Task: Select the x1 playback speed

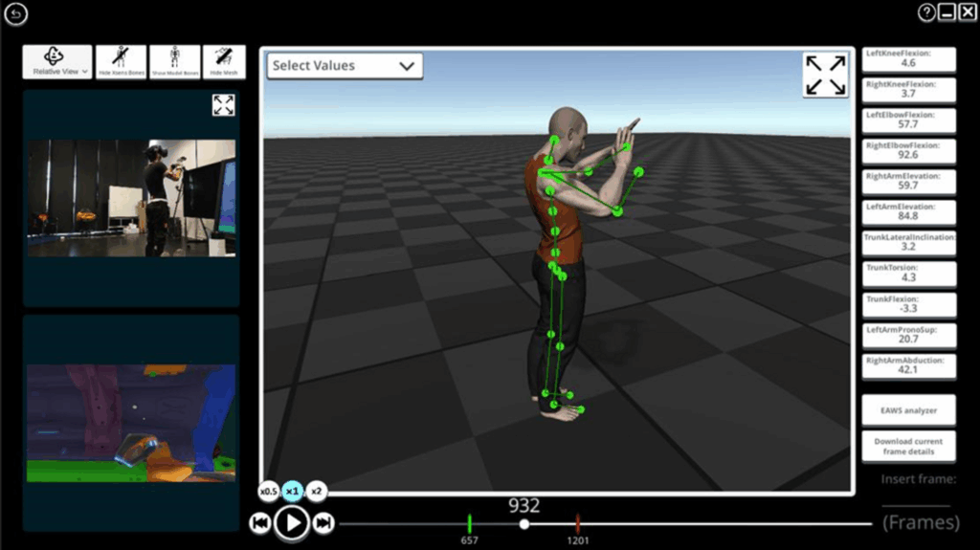Action: click(x=293, y=492)
